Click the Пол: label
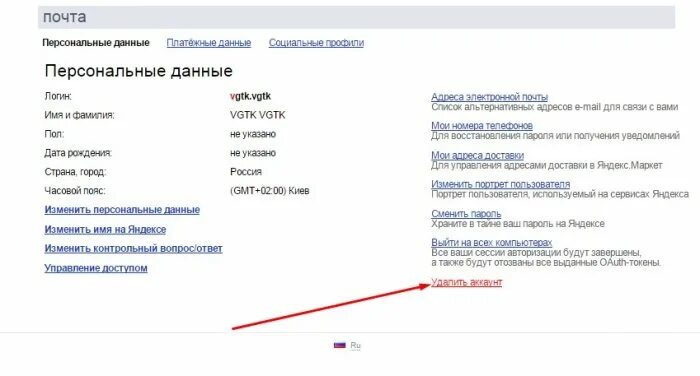The width and height of the screenshot is (700, 376). (x=54, y=134)
